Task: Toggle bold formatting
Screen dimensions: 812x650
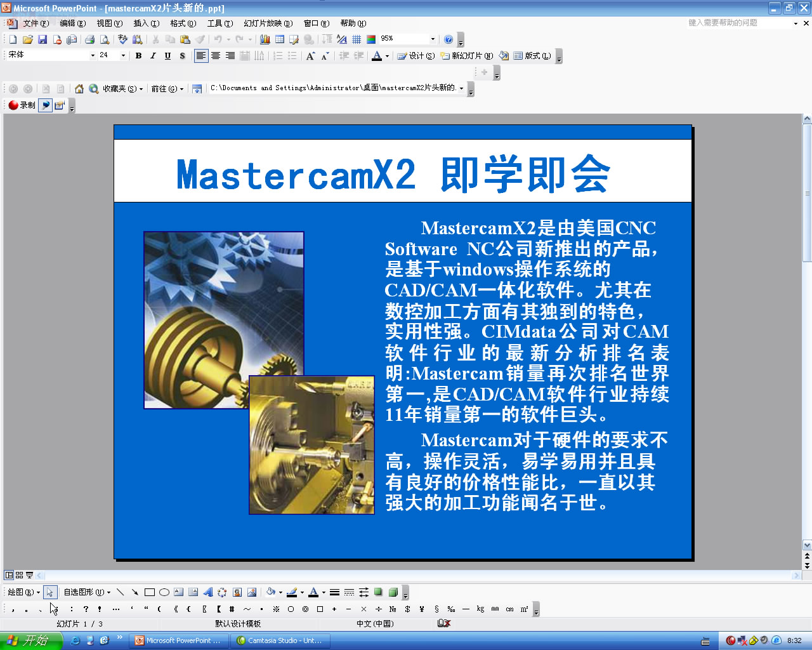Action: pyautogui.click(x=138, y=56)
